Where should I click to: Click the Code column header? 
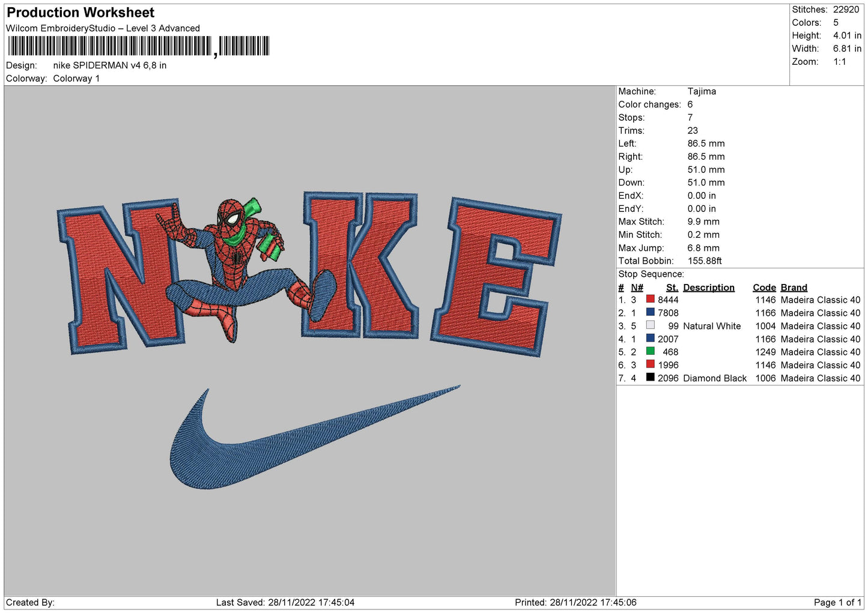tap(764, 288)
